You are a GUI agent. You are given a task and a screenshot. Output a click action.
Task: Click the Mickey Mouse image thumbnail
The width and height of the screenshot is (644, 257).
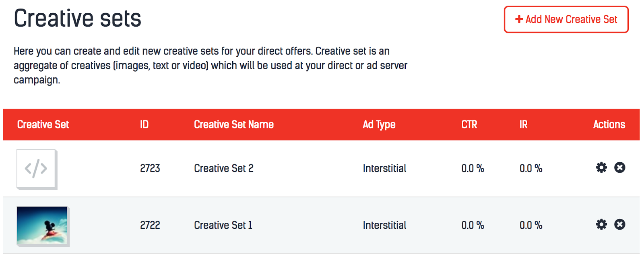pos(42,225)
